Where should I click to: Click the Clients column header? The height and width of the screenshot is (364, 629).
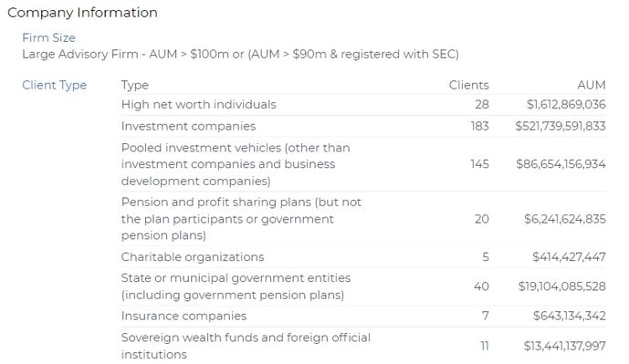(x=468, y=85)
